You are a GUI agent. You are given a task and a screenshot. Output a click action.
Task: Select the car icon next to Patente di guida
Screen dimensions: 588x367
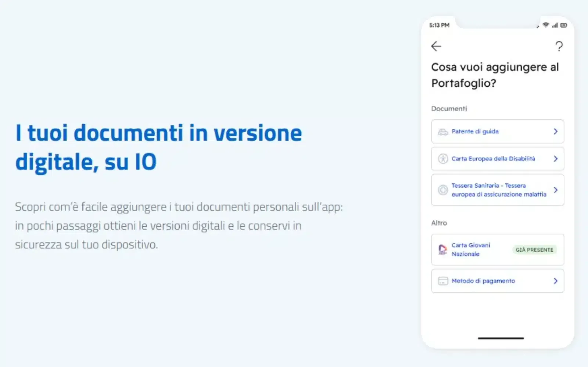click(x=442, y=132)
